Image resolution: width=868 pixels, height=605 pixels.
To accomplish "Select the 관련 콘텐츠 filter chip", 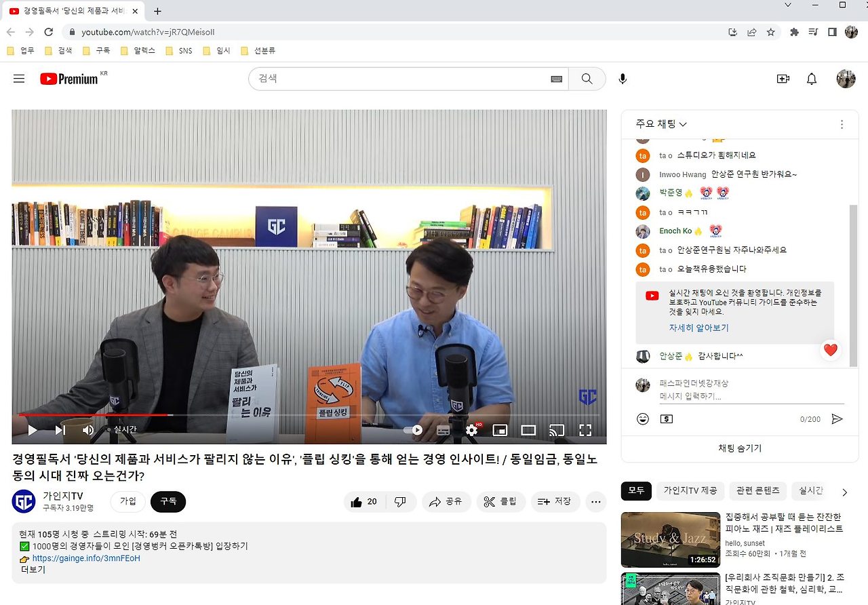I will (x=757, y=490).
